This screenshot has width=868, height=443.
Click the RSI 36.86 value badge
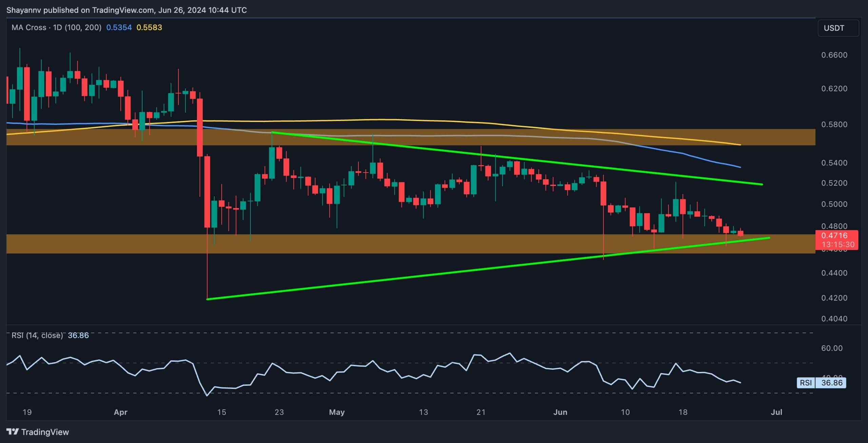(833, 383)
